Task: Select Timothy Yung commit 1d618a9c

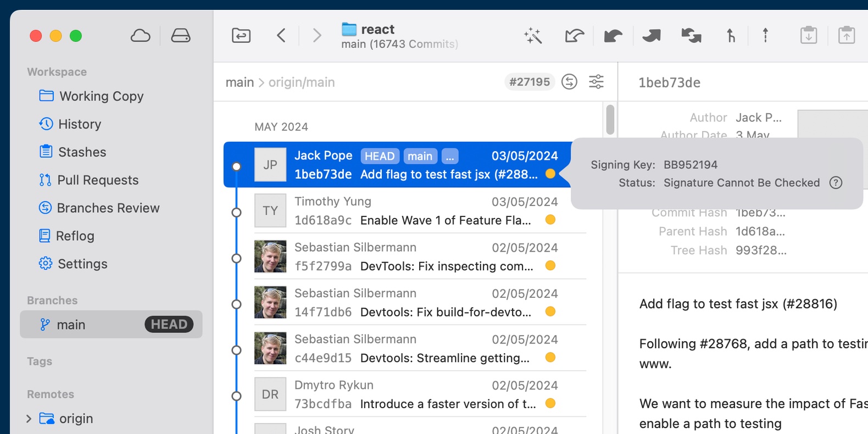Action: point(412,211)
